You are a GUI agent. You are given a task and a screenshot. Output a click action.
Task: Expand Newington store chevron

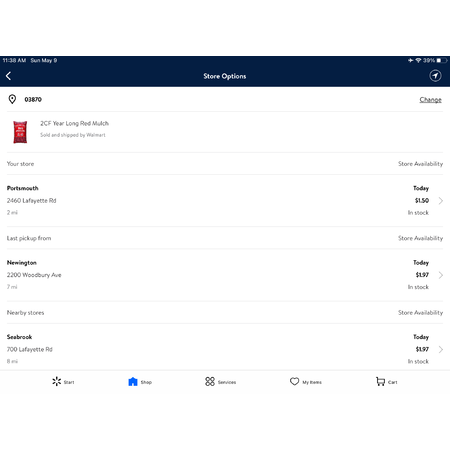(x=441, y=275)
